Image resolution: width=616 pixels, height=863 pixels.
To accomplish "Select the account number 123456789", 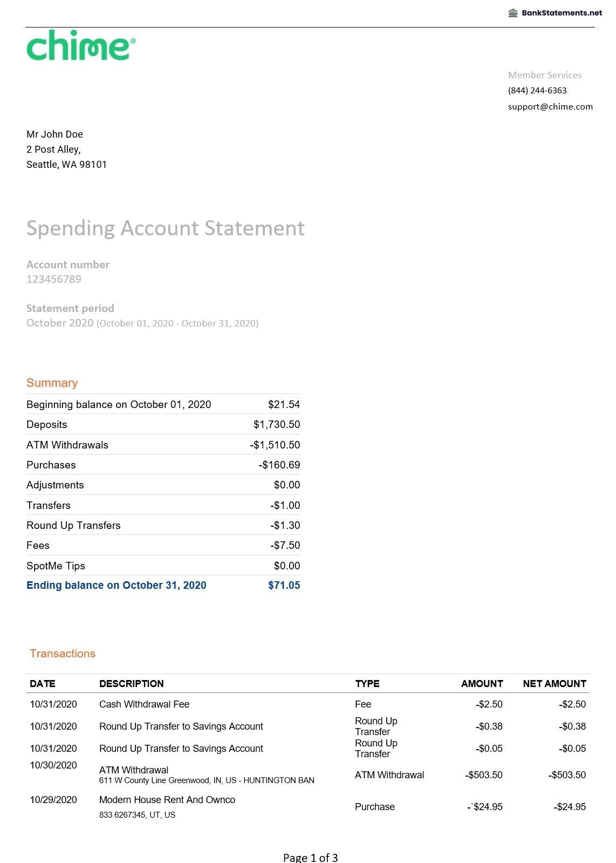I will pos(54,279).
